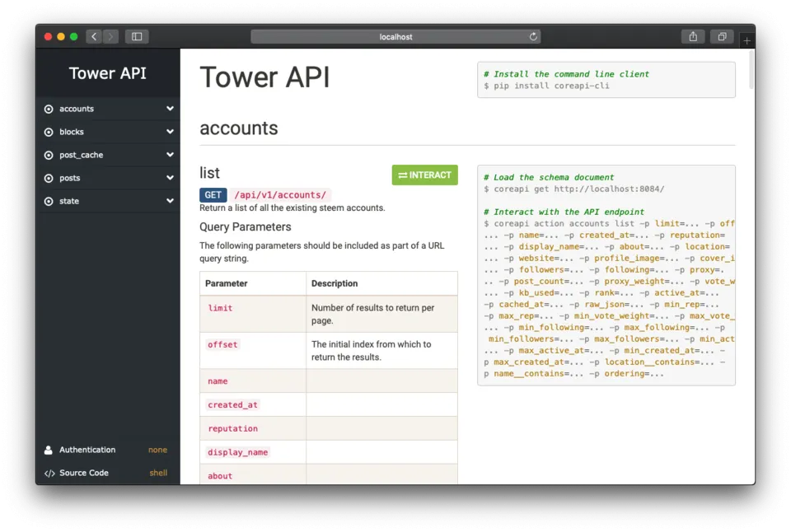Click the 'list' endpoint heading
The image size is (791, 532).
(x=209, y=173)
